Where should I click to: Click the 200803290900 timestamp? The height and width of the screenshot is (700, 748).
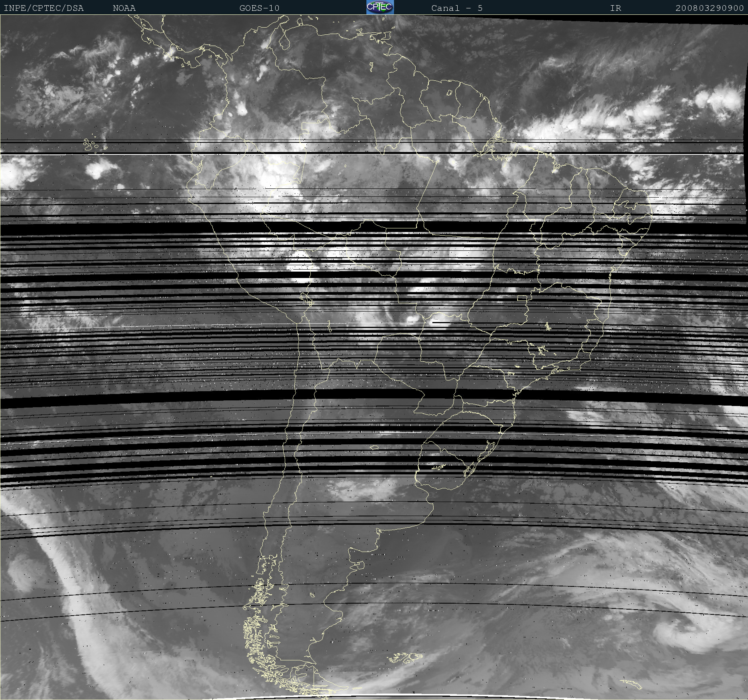(x=709, y=8)
